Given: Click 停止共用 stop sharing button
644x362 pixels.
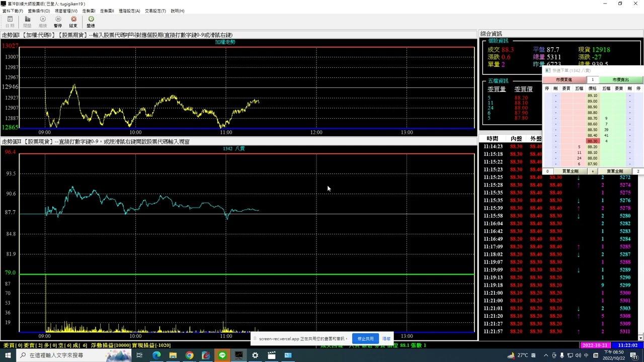Looking at the screenshot, I should 366,339.
